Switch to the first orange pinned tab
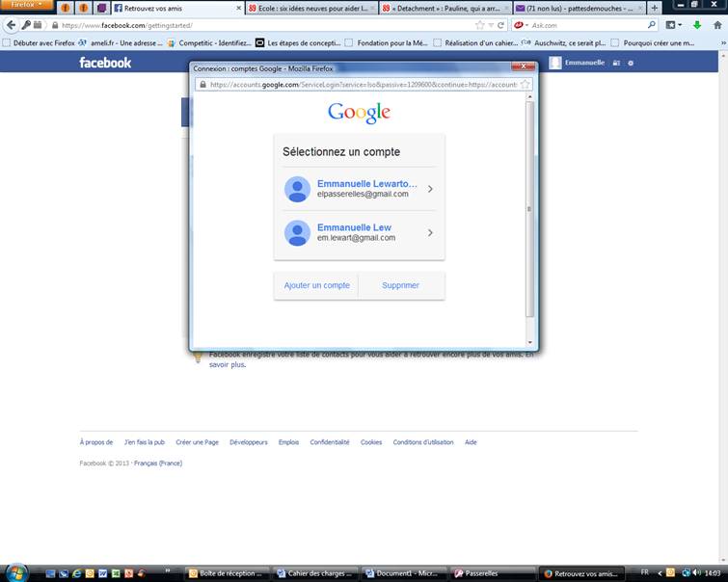 pos(66,8)
